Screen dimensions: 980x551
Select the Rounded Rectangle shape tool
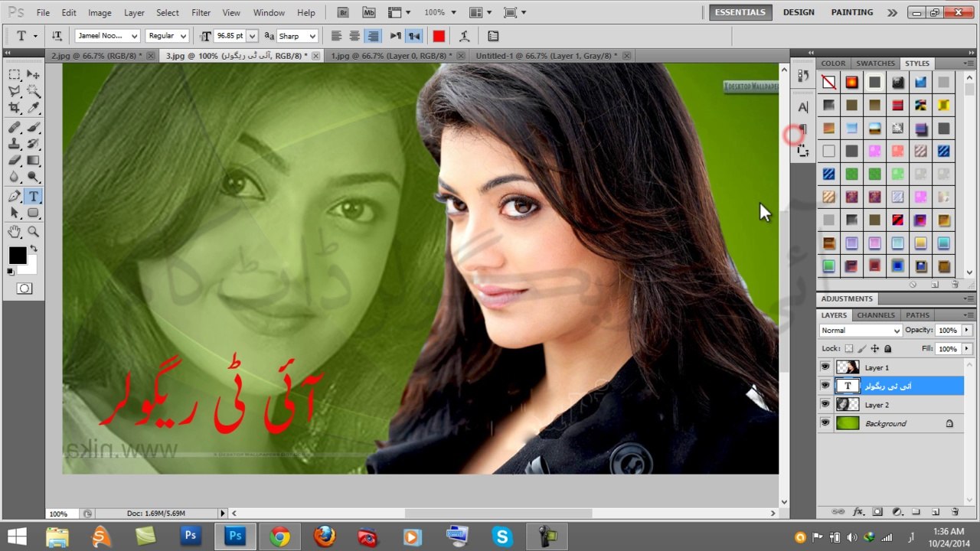point(34,214)
